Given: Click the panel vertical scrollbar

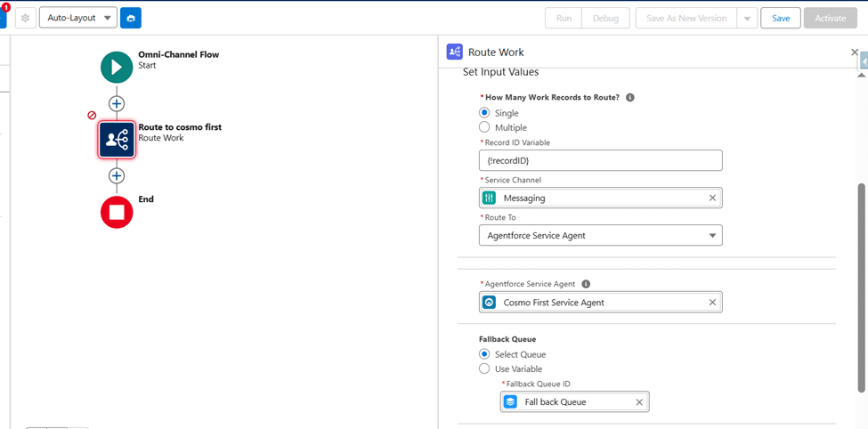Looking at the screenshot, I should pyautogui.click(x=862, y=287).
